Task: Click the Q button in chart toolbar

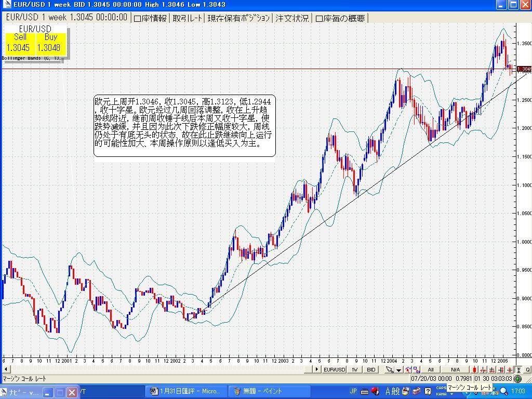Action: pos(528,369)
